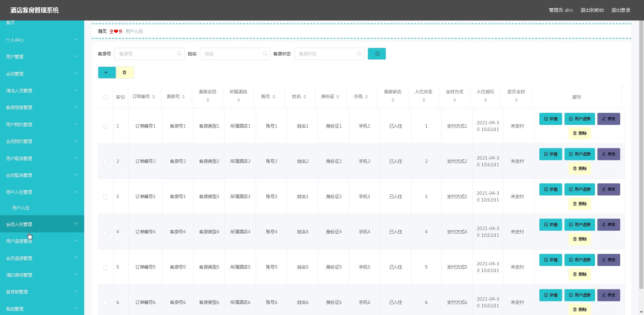Click the add (+) button above the table
Image resolution: width=644 pixels, height=315 pixels.
pyautogui.click(x=107, y=72)
